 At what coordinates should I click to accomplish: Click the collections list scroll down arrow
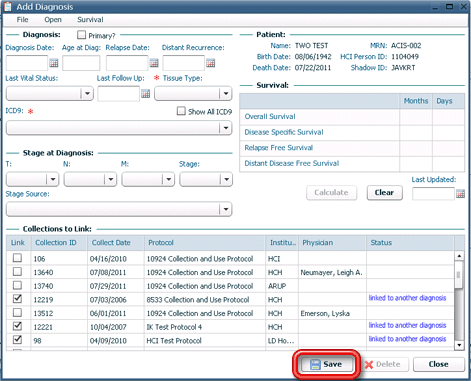pyautogui.click(x=459, y=345)
